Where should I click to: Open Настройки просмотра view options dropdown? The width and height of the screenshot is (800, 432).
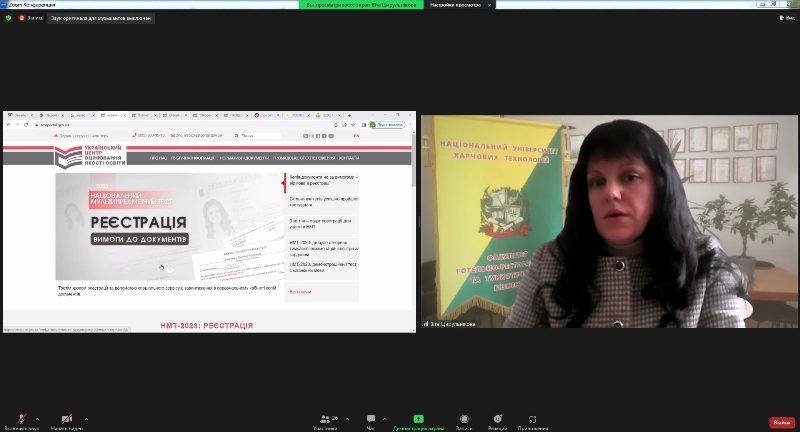click(x=460, y=5)
